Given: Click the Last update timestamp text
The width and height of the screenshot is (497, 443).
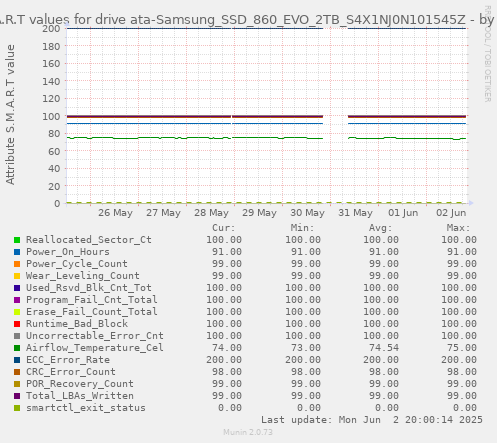Looking at the screenshot, I should click(372, 420).
